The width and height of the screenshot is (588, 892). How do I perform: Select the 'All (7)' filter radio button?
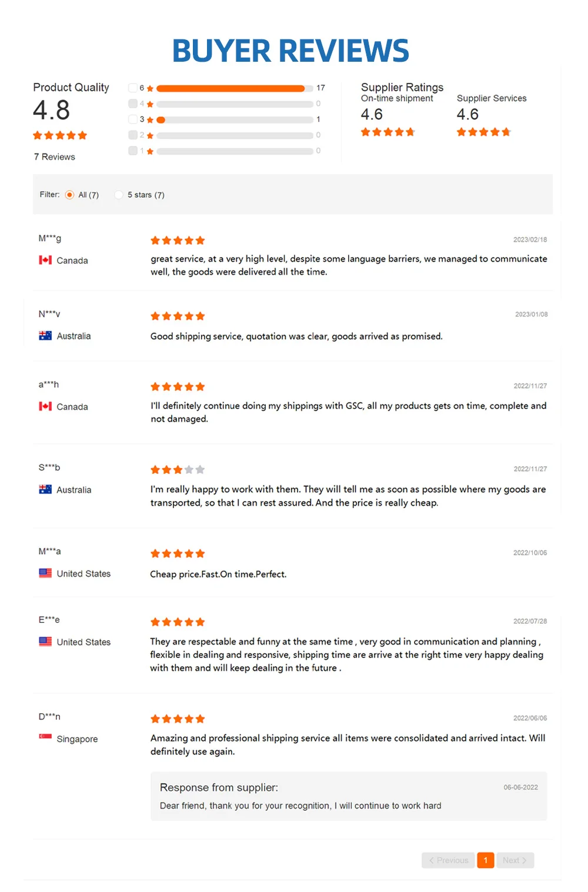point(69,195)
